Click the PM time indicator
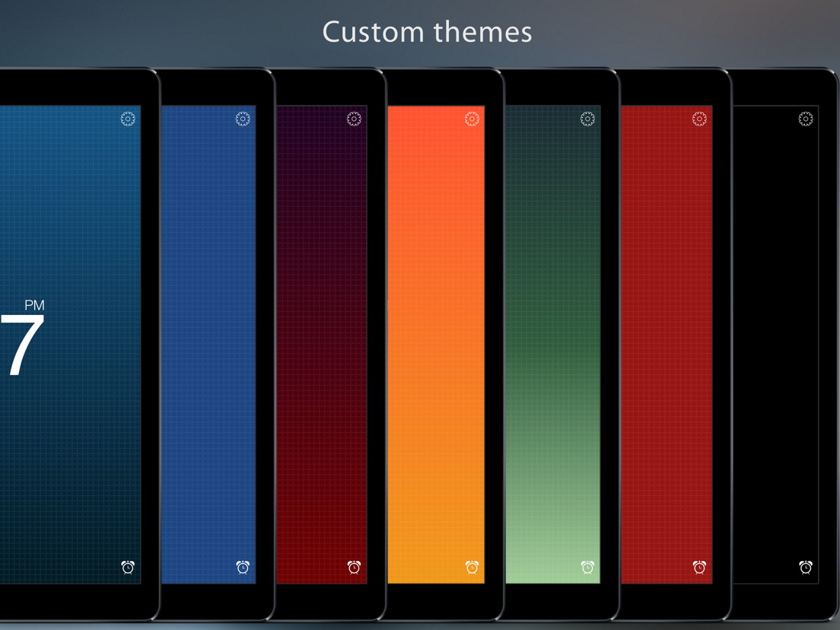The width and height of the screenshot is (840, 630). coord(35,305)
